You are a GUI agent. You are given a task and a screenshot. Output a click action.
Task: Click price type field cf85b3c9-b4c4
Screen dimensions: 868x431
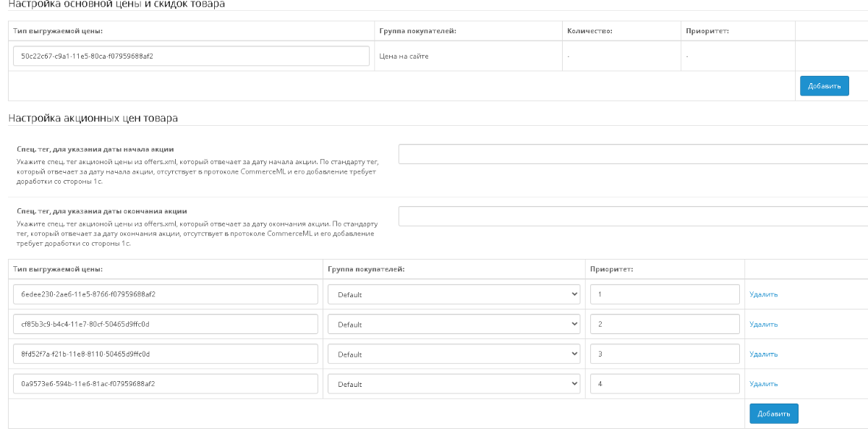166,324
